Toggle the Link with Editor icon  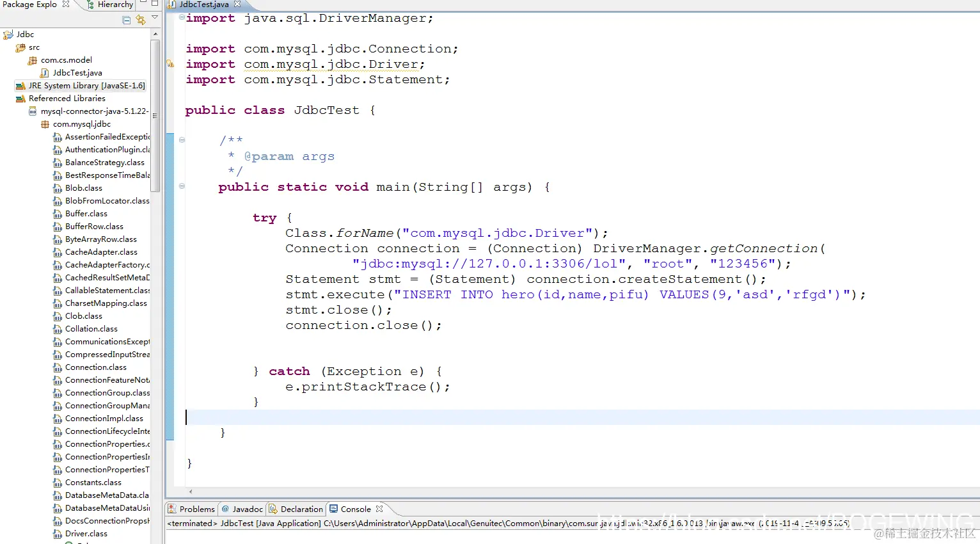point(141,20)
